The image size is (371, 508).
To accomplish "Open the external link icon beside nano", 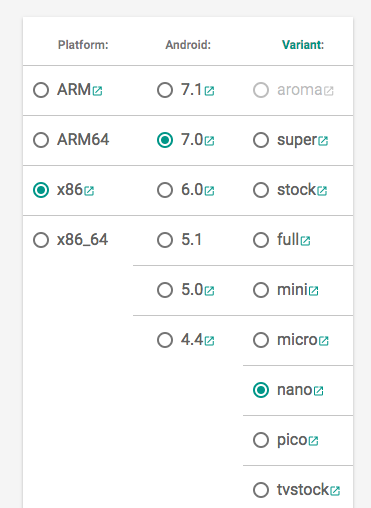I will coord(319,391).
